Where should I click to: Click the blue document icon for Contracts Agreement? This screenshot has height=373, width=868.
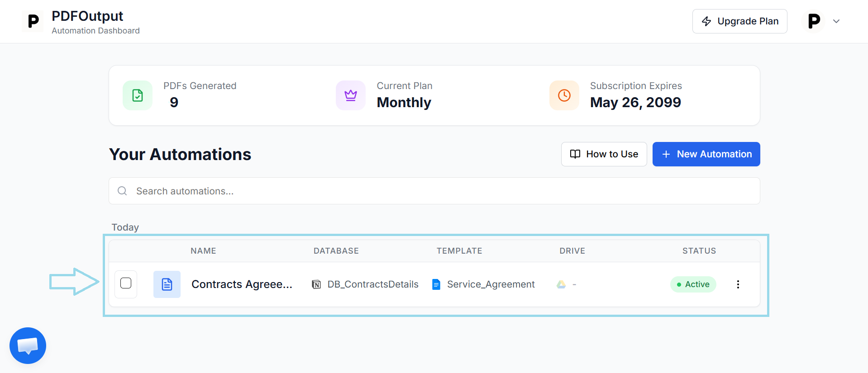click(x=167, y=284)
